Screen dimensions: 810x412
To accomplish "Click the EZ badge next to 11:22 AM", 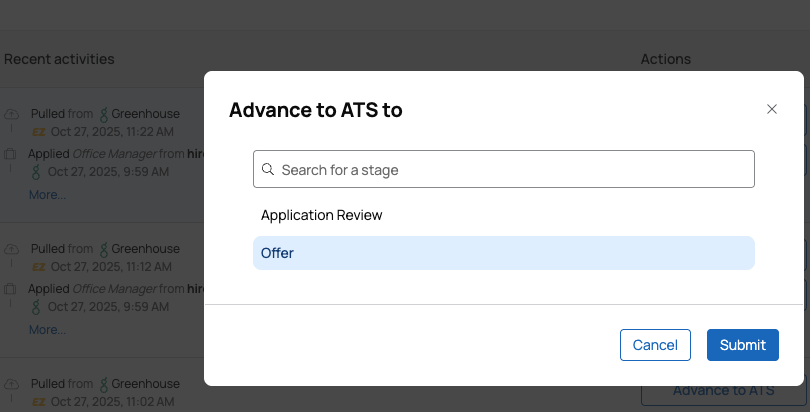I will click(39, 132).
